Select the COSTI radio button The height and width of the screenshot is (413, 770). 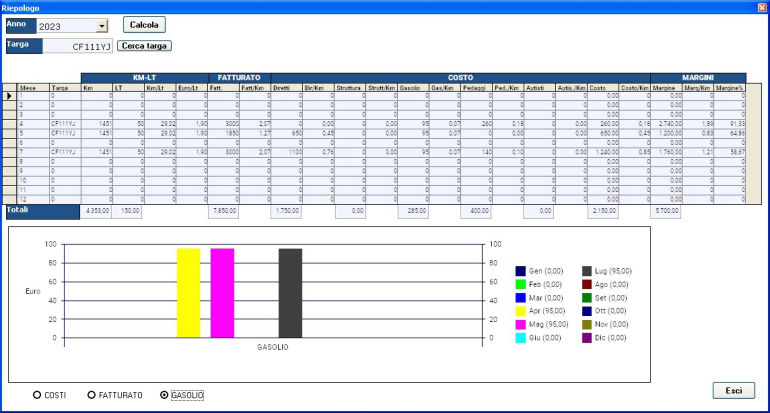(x=36, y=395)
